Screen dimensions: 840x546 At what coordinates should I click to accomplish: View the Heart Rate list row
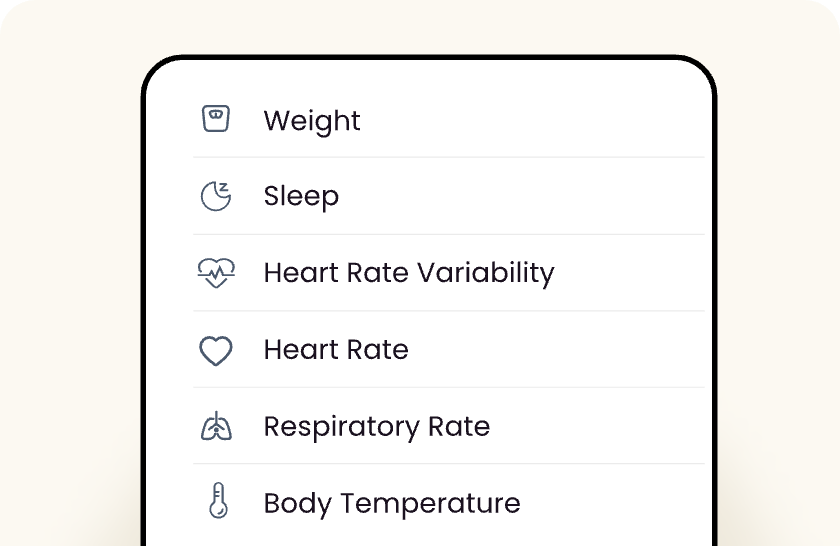[448, 349]
